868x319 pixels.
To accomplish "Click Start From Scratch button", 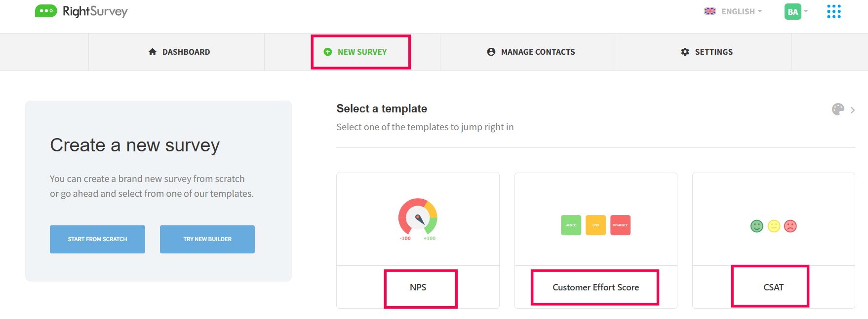I will tap(97, 239).
